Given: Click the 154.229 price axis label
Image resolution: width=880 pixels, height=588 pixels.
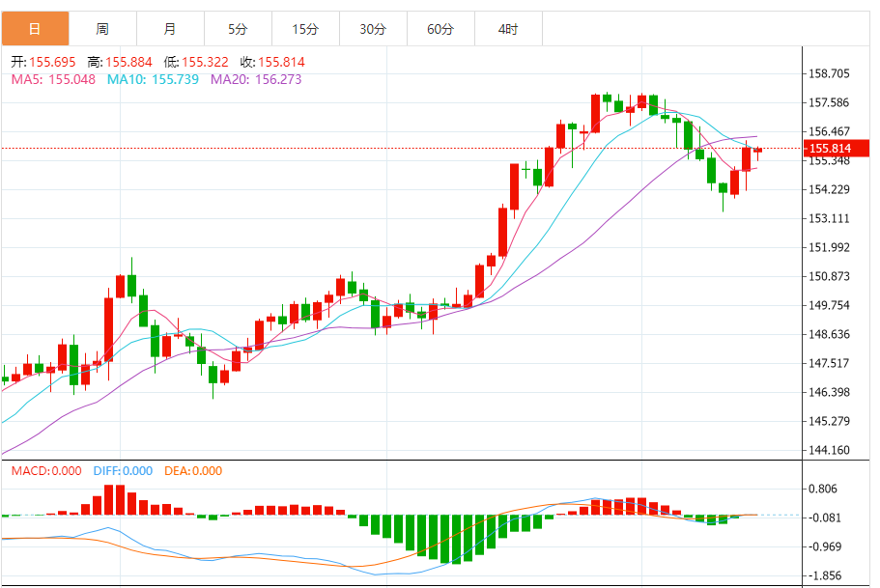Looking at the screenshot, I should coord(829,189).
